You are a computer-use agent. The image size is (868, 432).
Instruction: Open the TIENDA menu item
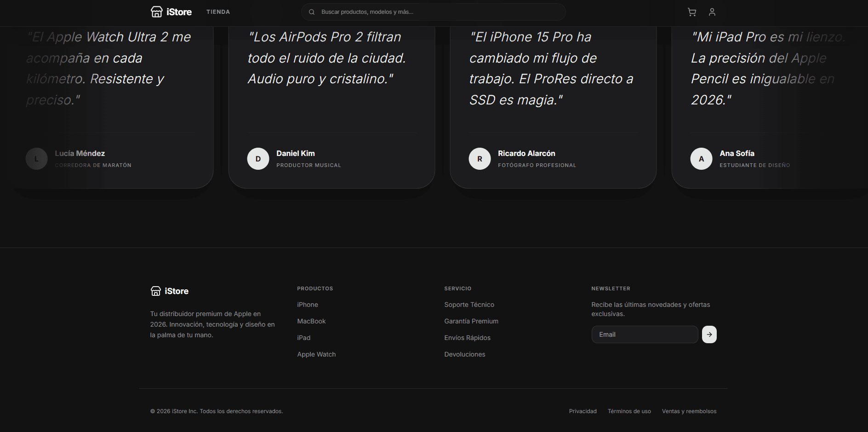pos(218,12)
